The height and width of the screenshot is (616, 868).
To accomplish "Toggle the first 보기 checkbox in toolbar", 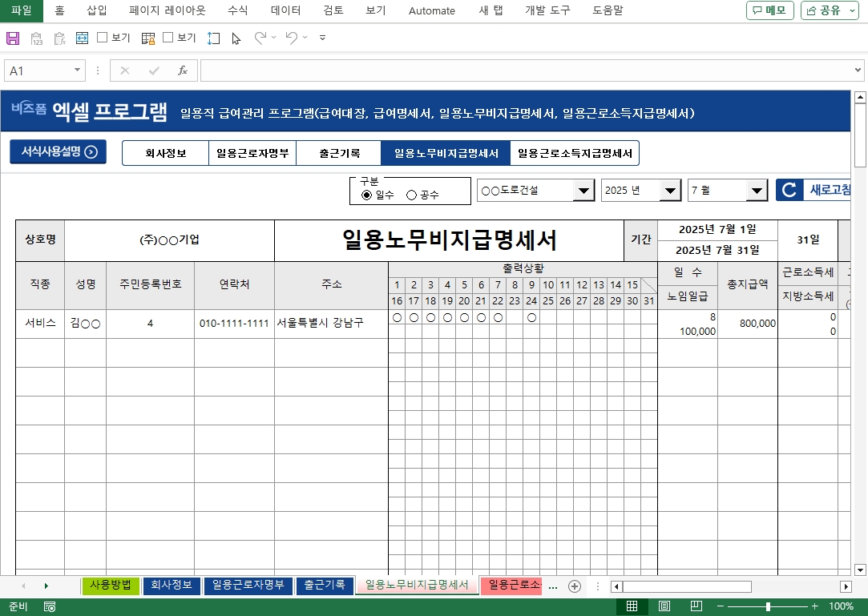I will tap(103, 38).
